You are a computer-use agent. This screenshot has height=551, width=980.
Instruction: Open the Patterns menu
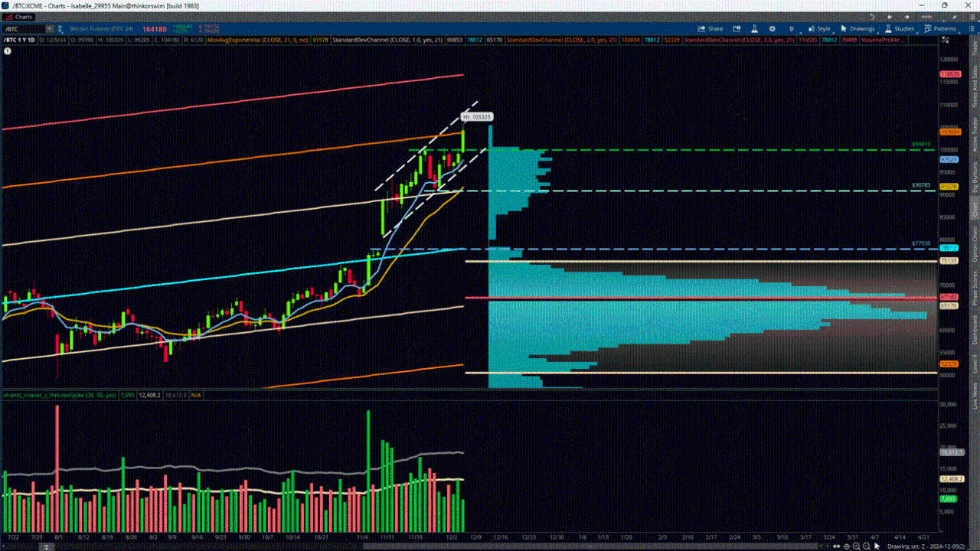[x=939, y=29]
